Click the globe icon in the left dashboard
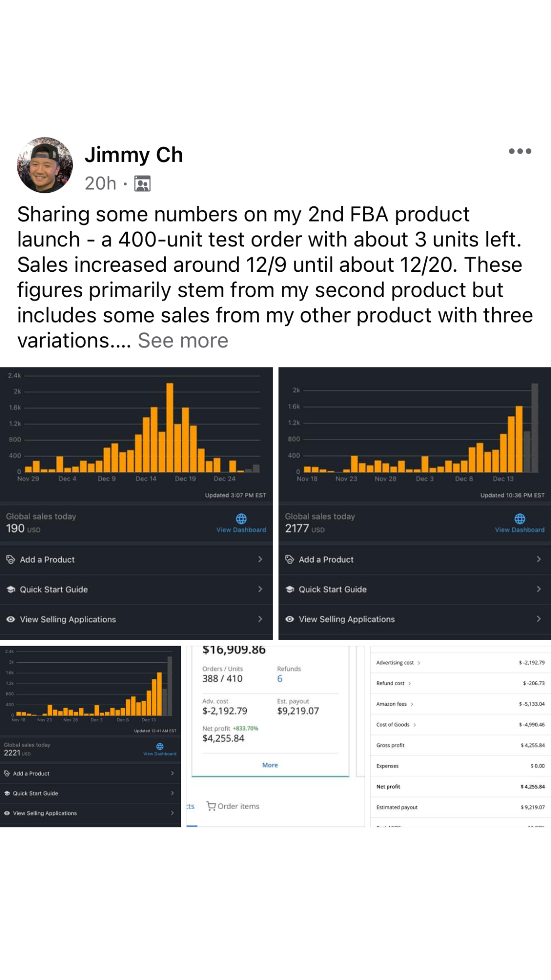Image resolution: width=551 pixels, height=980 pixels. (x=242, y=519)
